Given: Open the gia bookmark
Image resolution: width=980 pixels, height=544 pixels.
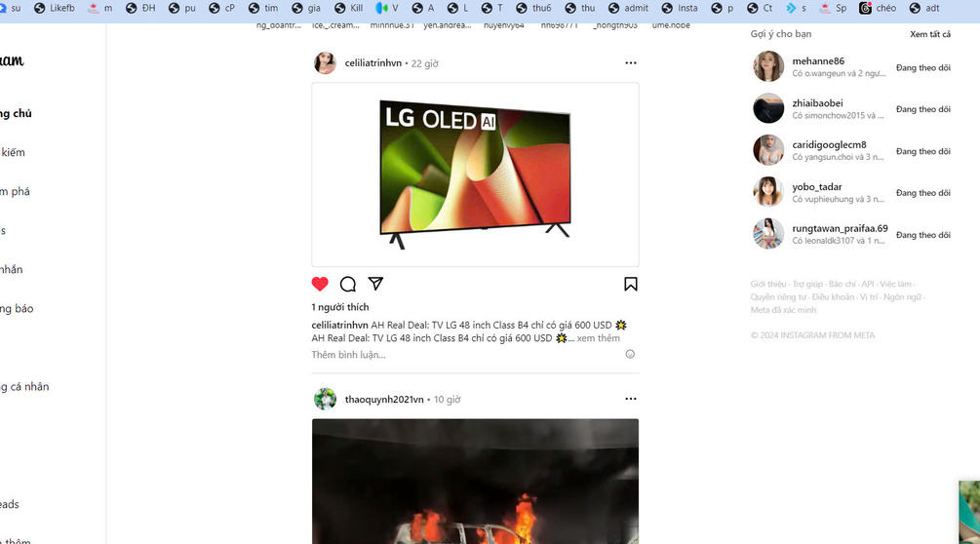Looking at the screenshot, I should [x=306, y=8].
